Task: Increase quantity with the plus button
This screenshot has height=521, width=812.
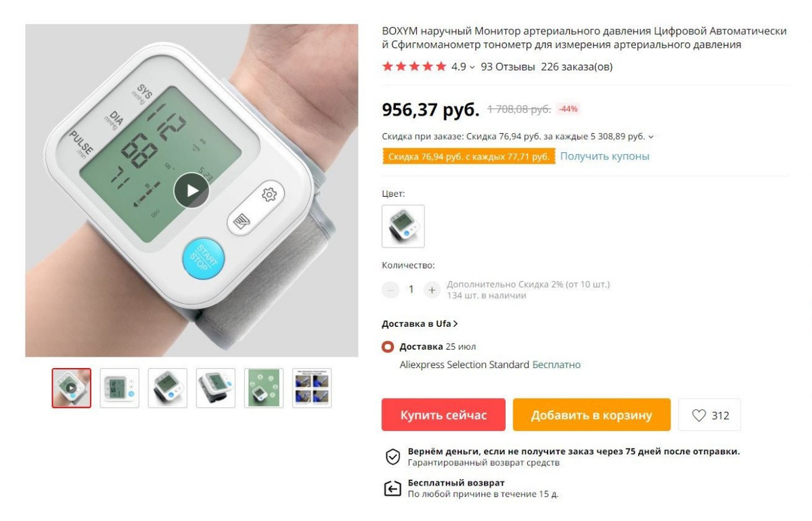Action: [x=432, y=290]
